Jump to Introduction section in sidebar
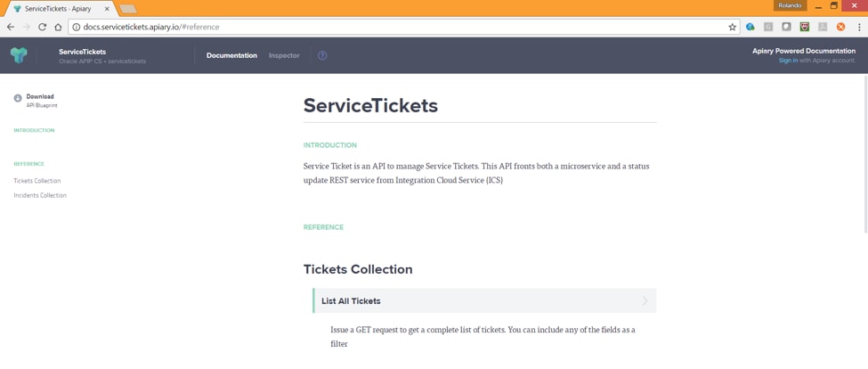The height and width of the screenshot is (369, 868). pyautogui.click(x=34, y=130)
